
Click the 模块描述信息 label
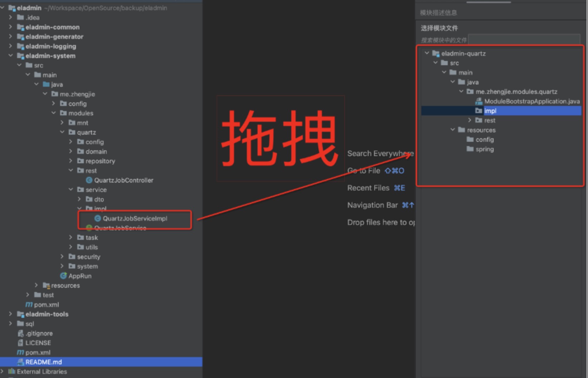click(x=438, y=13)
